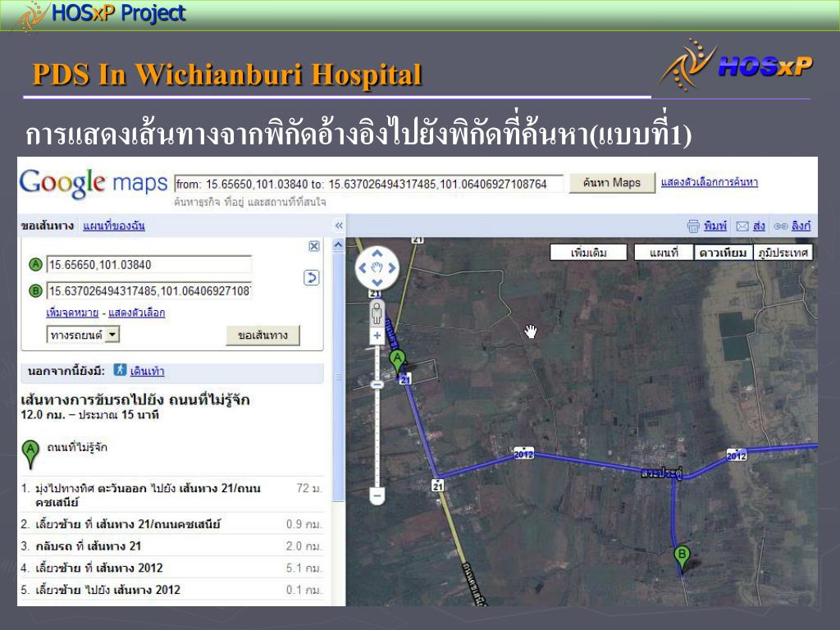Click the green A start point icon in form
The image size is (840, 630).
35,264
